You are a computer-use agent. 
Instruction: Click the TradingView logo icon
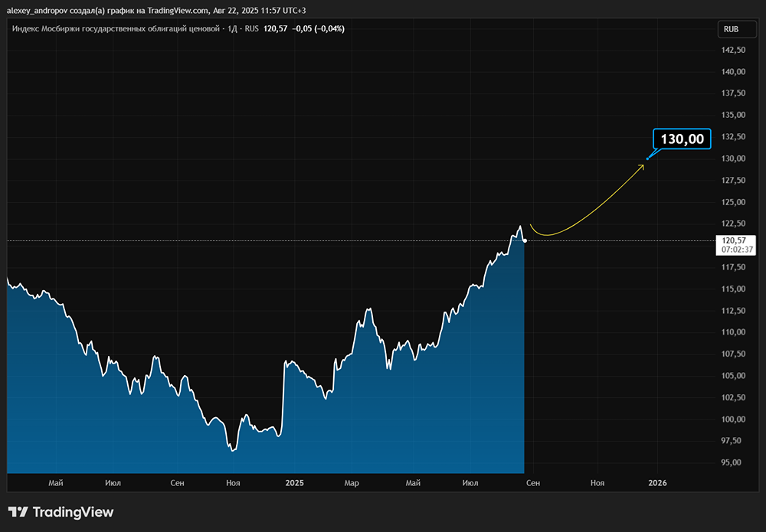(x=18, y=512)
